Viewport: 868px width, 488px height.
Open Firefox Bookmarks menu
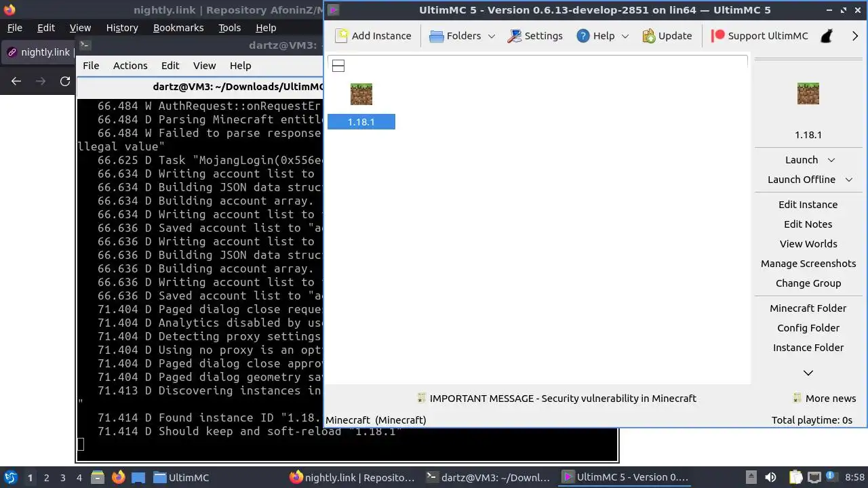coord(178,28)
